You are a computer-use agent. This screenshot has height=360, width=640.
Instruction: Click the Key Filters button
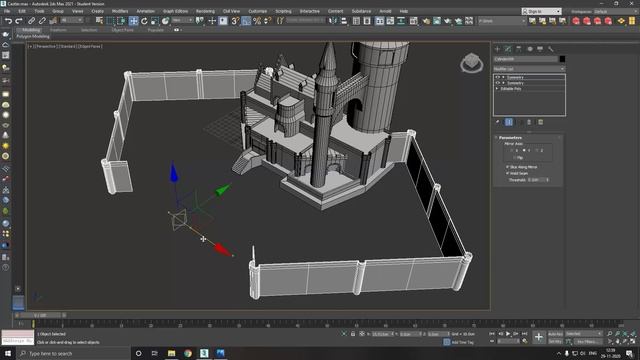tap(587, 342)
